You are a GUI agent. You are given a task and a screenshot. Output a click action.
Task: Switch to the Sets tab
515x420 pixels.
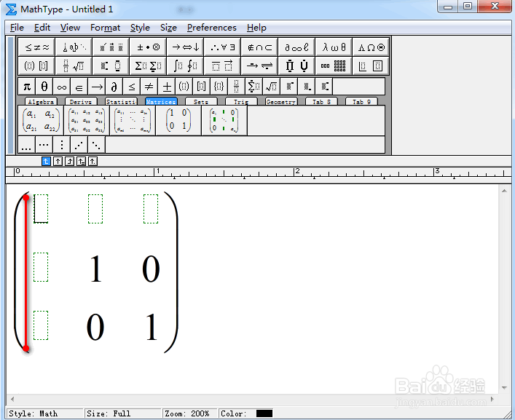201,102
